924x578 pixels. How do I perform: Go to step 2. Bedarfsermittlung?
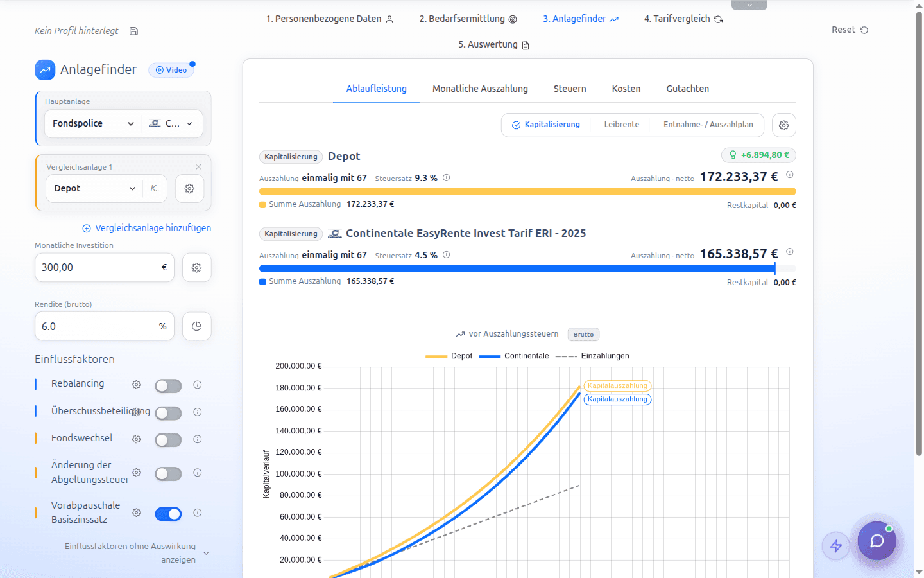(x=468, y=19)
